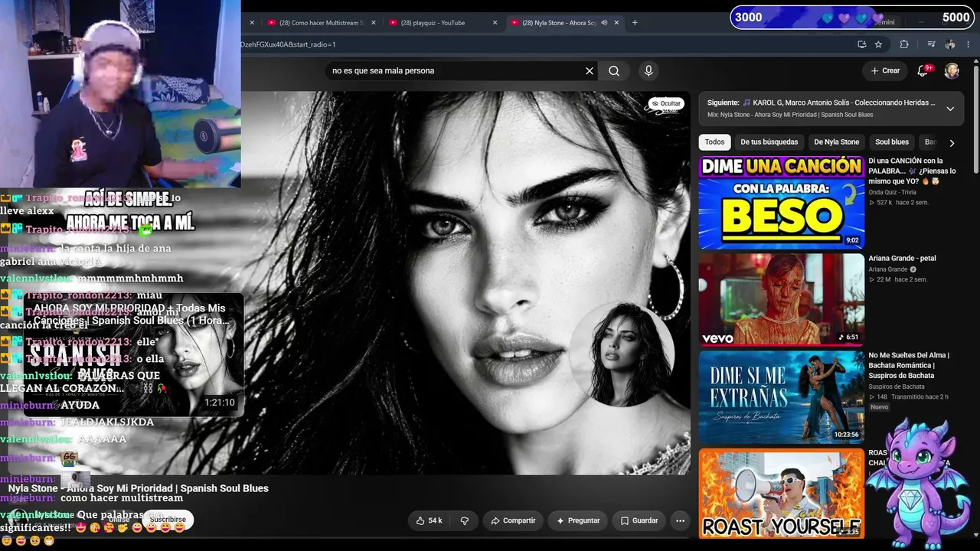Viewport: 980px width, 551px height.
Task: Click the Suscribirse button
Action: click(168, 520)
